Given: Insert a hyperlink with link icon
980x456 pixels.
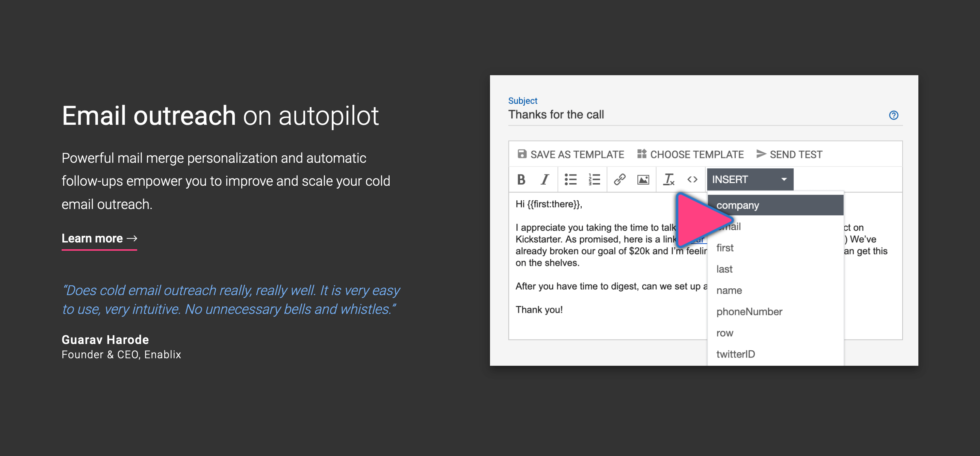Looking at the screenshot, I should tap(619, 179).
